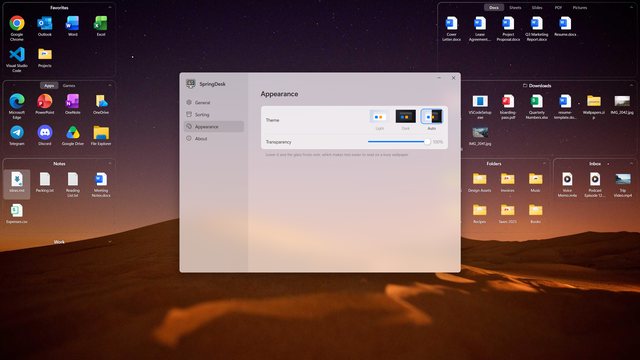Select the Podcast Episode file in Inbox
Screen dimensions: 640x360
pos(595,184)
